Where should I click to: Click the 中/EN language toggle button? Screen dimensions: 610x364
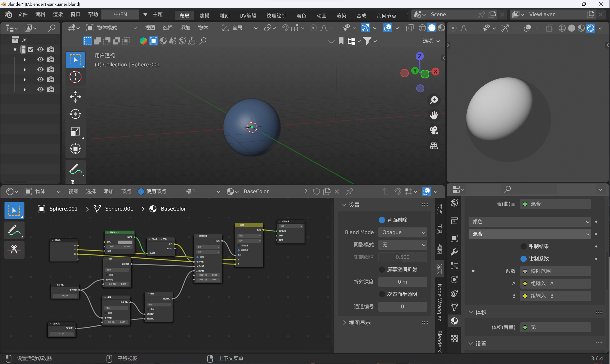[120, 15]
